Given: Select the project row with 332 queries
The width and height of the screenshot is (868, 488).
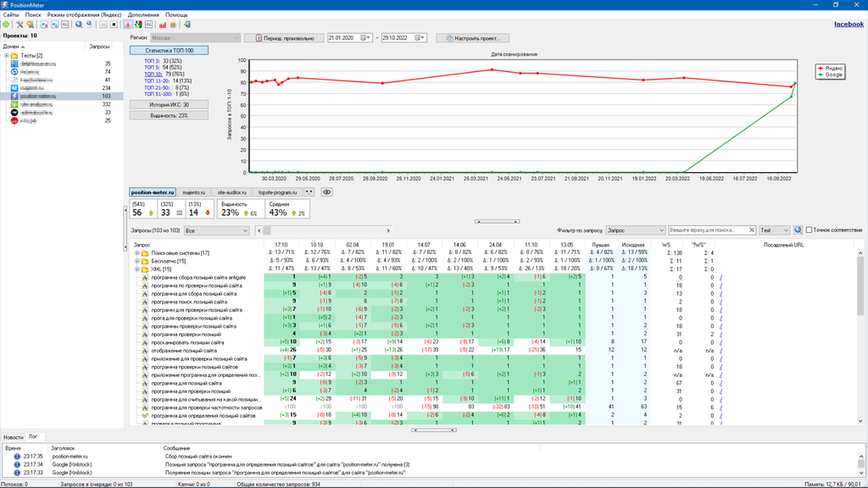Looking at the screenshot, I should 61,104.
